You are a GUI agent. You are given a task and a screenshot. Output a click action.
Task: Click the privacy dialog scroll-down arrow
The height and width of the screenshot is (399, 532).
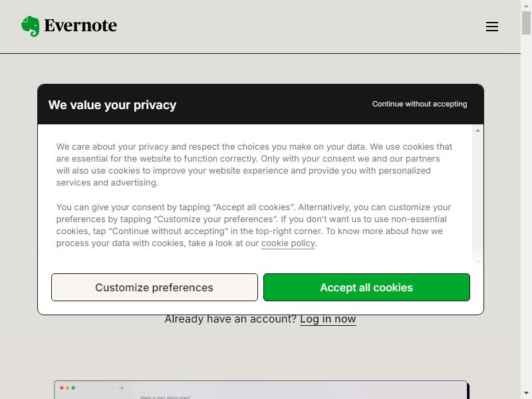(477, 261)
